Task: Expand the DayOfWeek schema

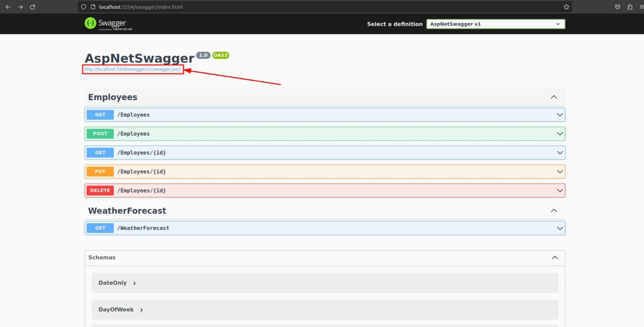Action: (121, 310)
